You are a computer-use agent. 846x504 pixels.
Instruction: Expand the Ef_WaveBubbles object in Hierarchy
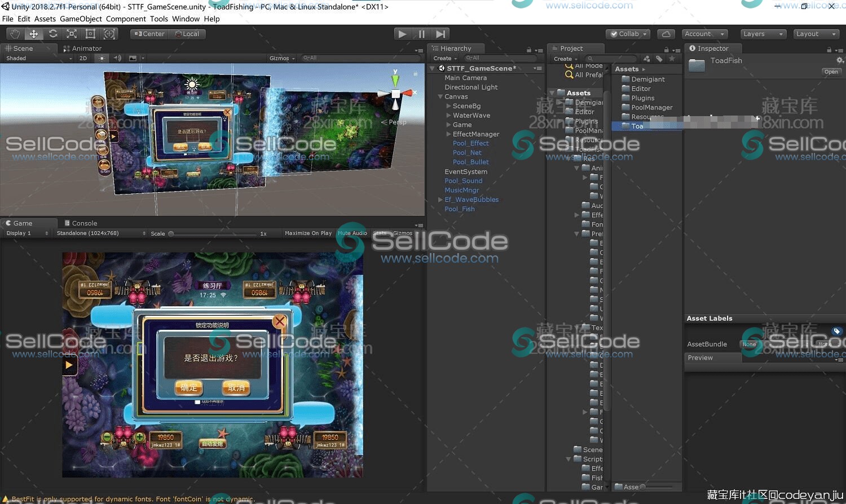pos(440,199)
